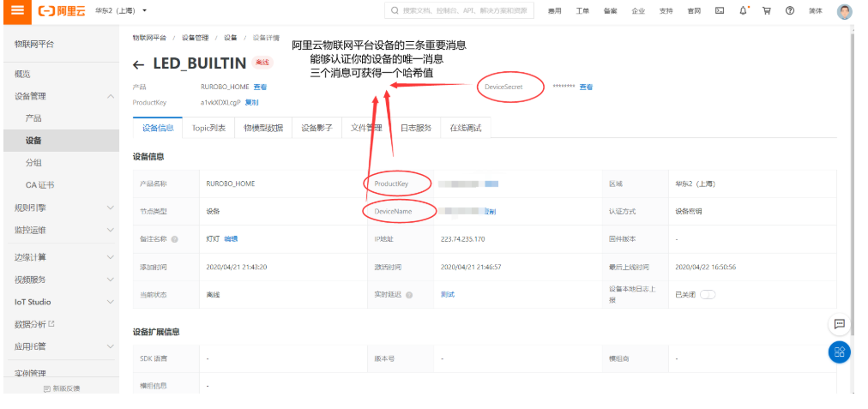Screen dimensions: 868x409
Task: Switch to the 物模型数据 tab
Action: 263,128
